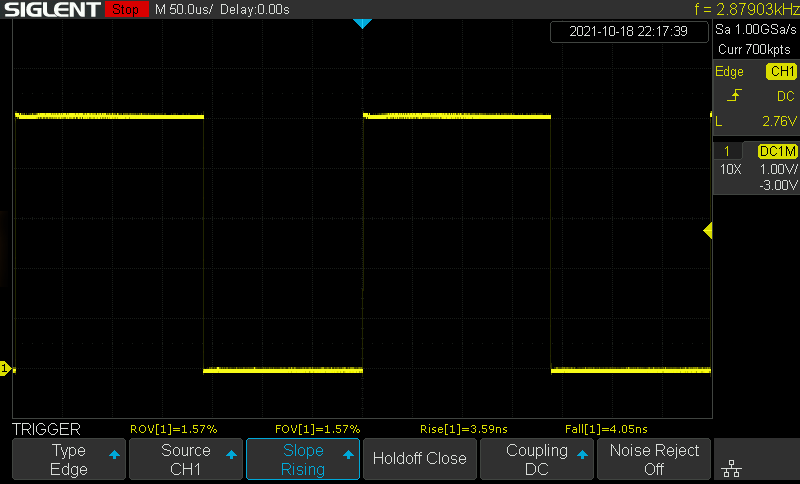Viewport: 800px width, 484px height.
Task: Click the 10X probe attenuation label
Action: click(731, 169)
